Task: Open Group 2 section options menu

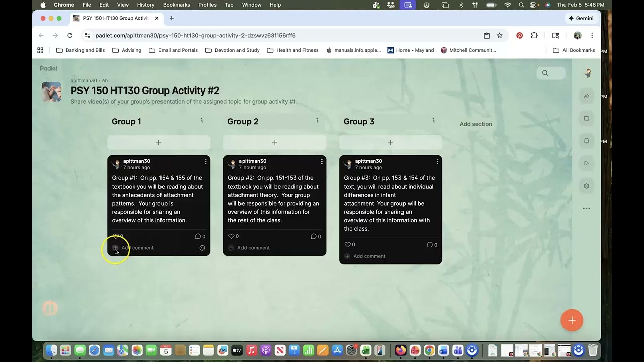Action: click(317, 121)
